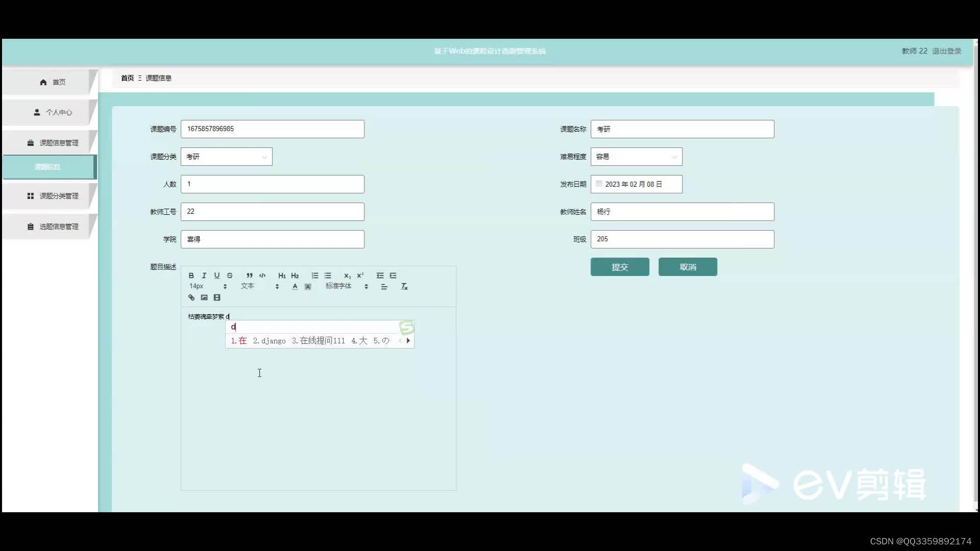The height and width of the screenshot is (551, 980).
Task: Select the 课题信息 submenu item
Action: tap(49, 167)
